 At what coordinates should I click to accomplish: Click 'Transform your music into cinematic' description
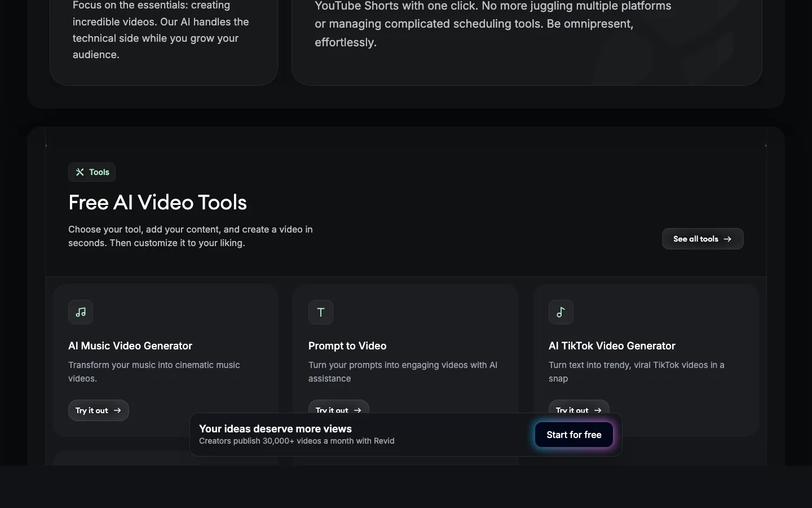pos(154,372)
